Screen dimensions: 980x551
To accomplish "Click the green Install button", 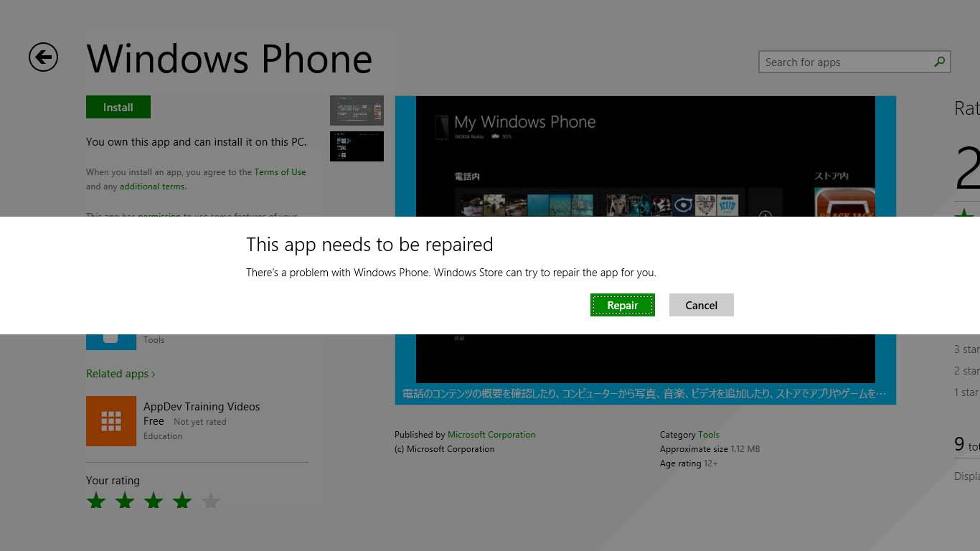I will 118,107.
